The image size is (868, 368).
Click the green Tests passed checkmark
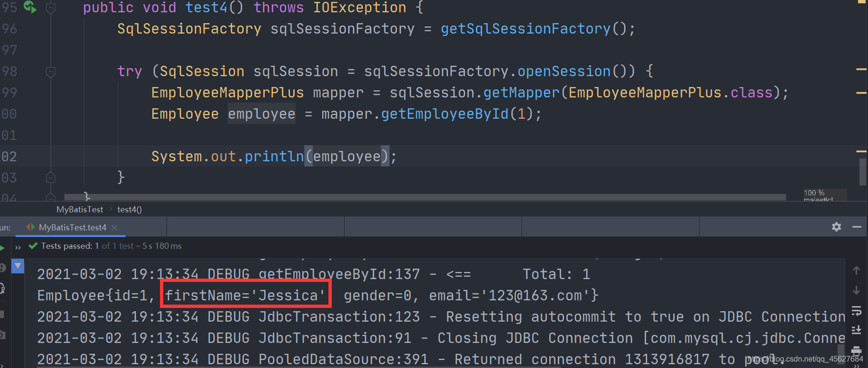33,245
